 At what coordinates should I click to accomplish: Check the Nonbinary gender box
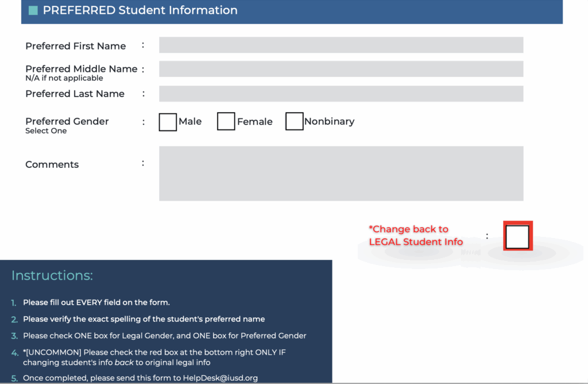tap(294, 122)
